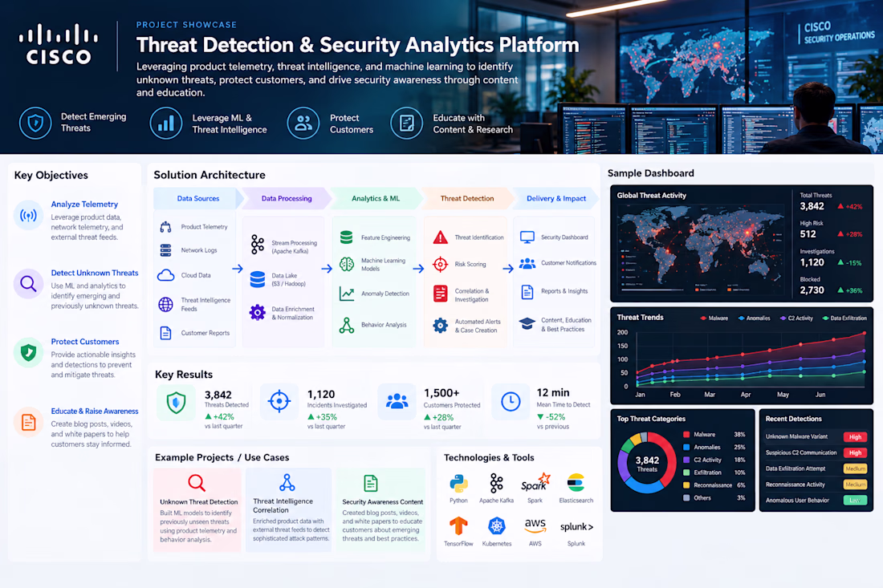The width and height of the screenshot is (883, 588).
Task: Select the Detect Emerging Threats shield icon
Action: pos(35,123)
